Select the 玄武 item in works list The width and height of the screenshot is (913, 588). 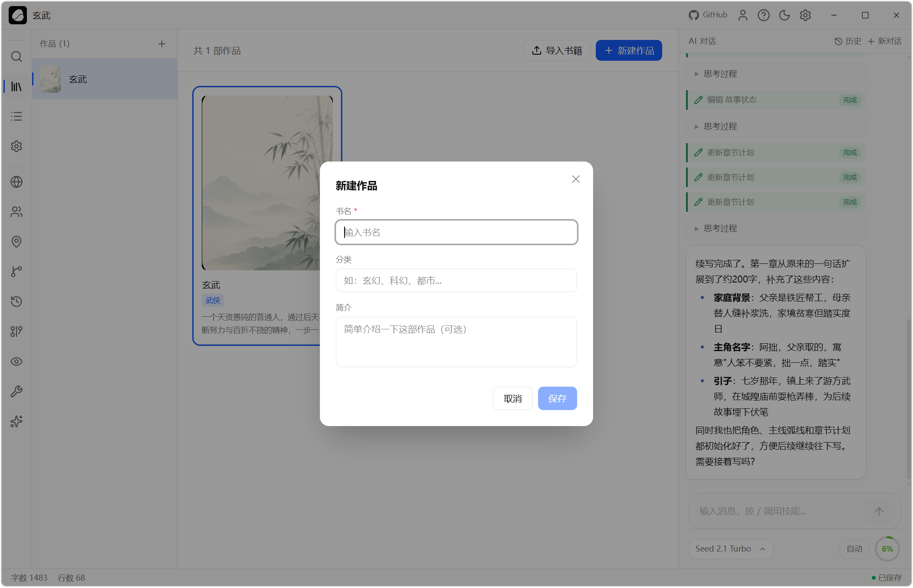105,79
